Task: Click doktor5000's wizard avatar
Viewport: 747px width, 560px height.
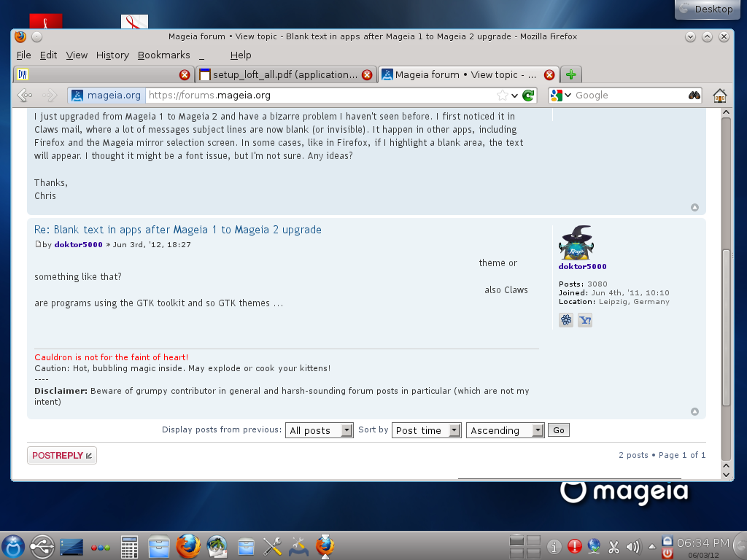Action: (576, 242)
